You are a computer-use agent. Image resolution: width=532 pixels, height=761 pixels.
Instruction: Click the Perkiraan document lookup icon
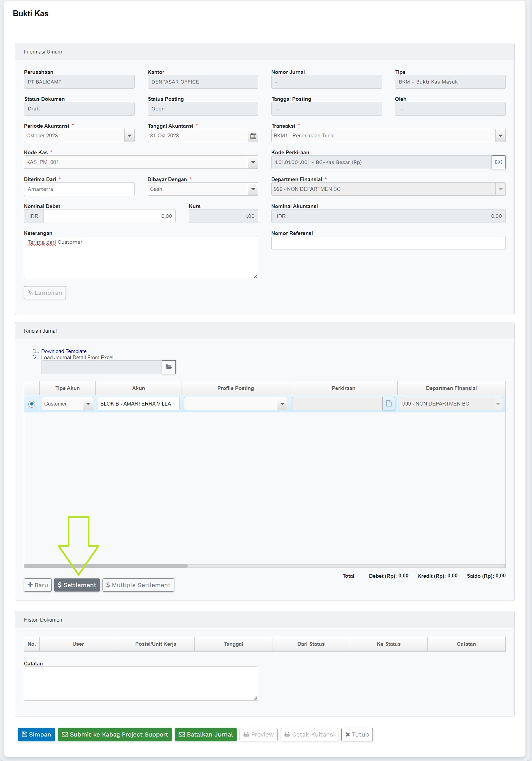click(389, 403)
